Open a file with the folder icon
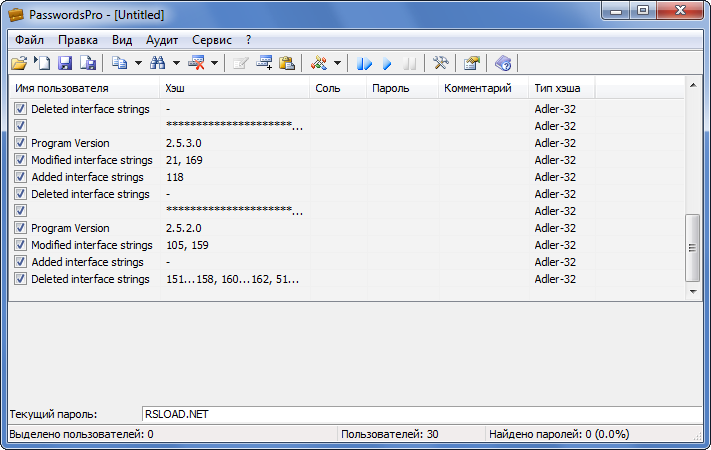The height and width of the screenshot is (450, 711). (x=19, y=63)
